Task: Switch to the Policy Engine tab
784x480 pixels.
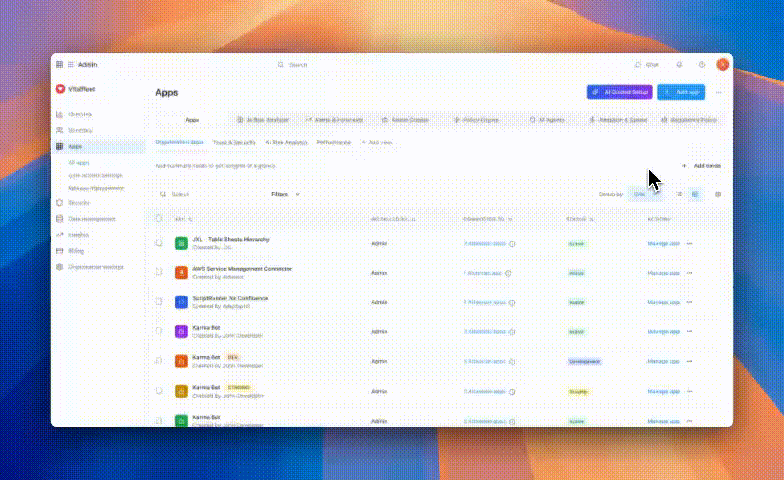Action: (x=476, y=120)
